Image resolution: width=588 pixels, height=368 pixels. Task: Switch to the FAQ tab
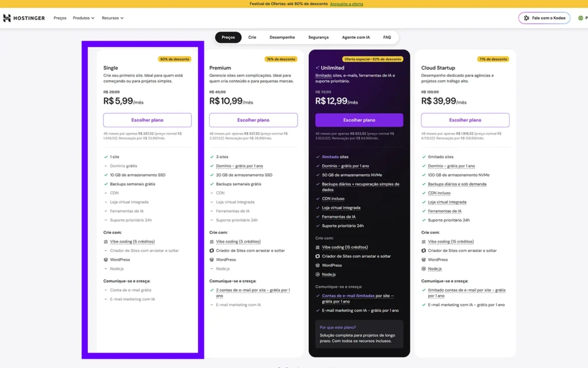[387, 37]
